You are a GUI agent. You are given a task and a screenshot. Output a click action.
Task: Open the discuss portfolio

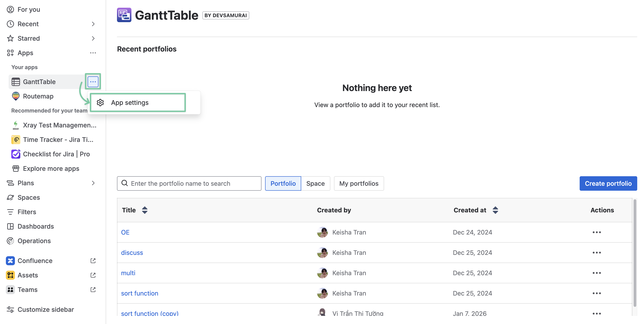(132, 253)
